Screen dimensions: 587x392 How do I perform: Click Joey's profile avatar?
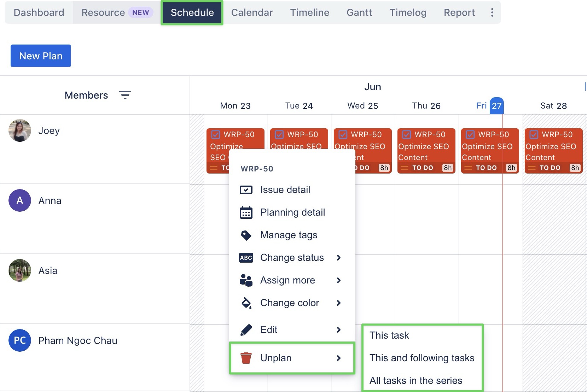pos(20,130)
